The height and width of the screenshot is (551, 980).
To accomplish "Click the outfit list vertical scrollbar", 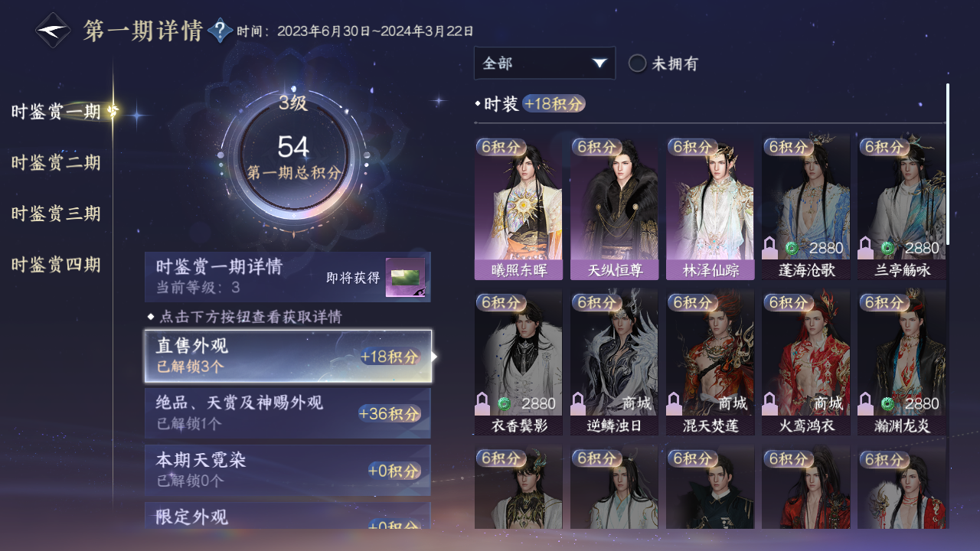I will pos(948,164).
